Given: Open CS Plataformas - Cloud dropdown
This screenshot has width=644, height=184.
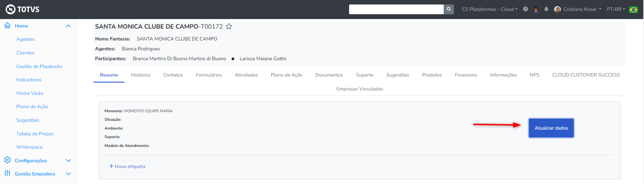Looking at the screenshot, I should pos(490,9).
